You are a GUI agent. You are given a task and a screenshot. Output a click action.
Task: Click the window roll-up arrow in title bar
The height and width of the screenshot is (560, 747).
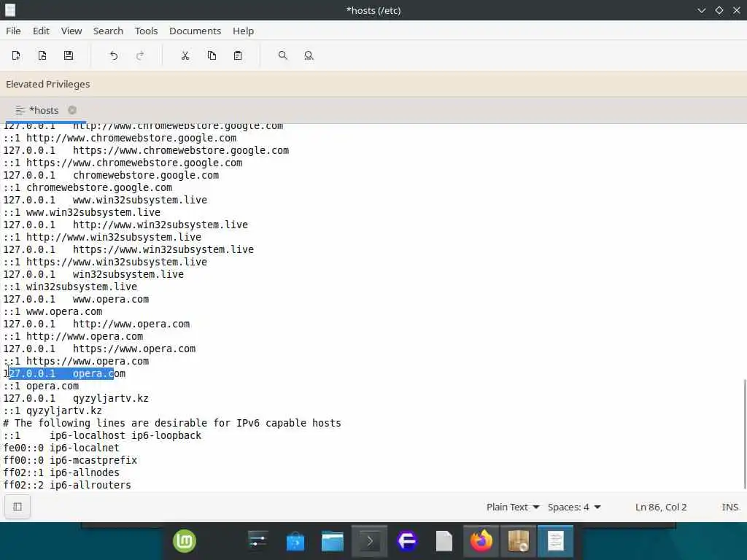click(x=701, y=10)
